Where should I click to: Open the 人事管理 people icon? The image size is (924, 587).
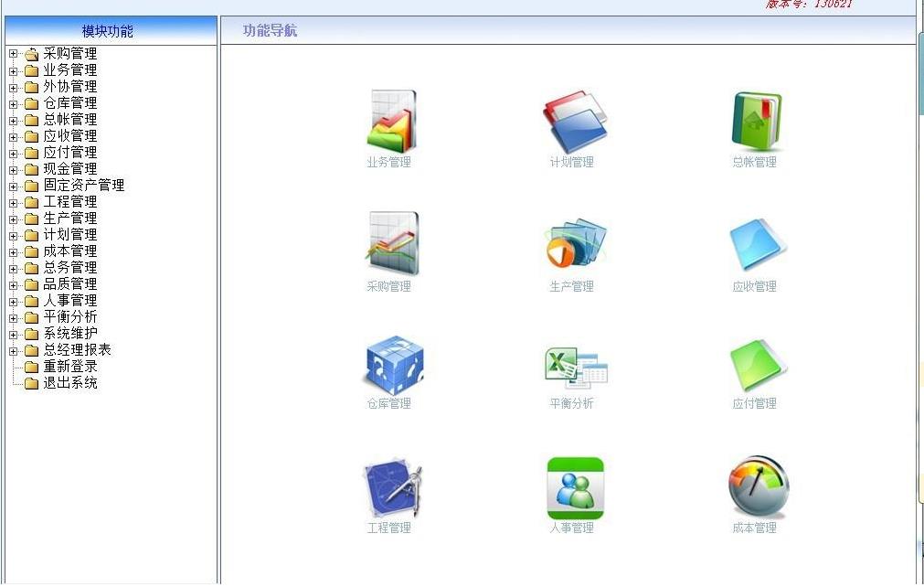click(575, 488)
